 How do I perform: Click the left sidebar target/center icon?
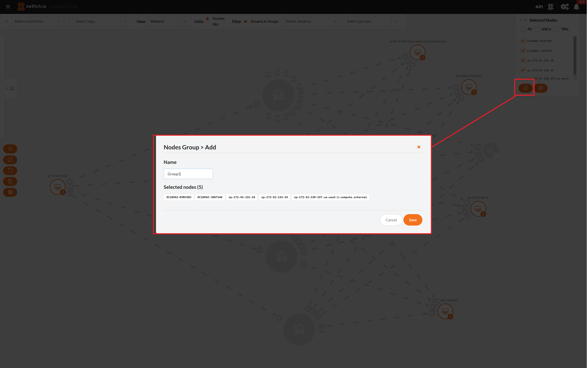(x=10, y=149)
